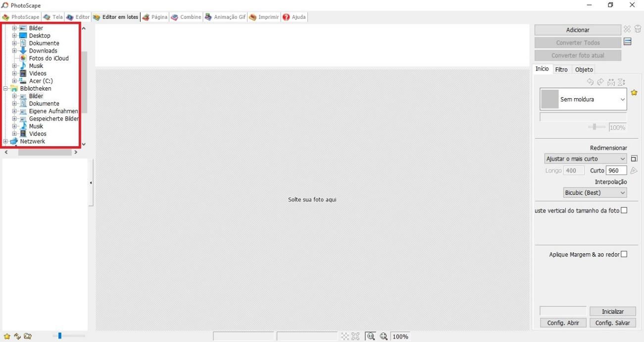Switch to the Tela tab
Viewport: 644px width, 342px height.
(x=53, y=17)
